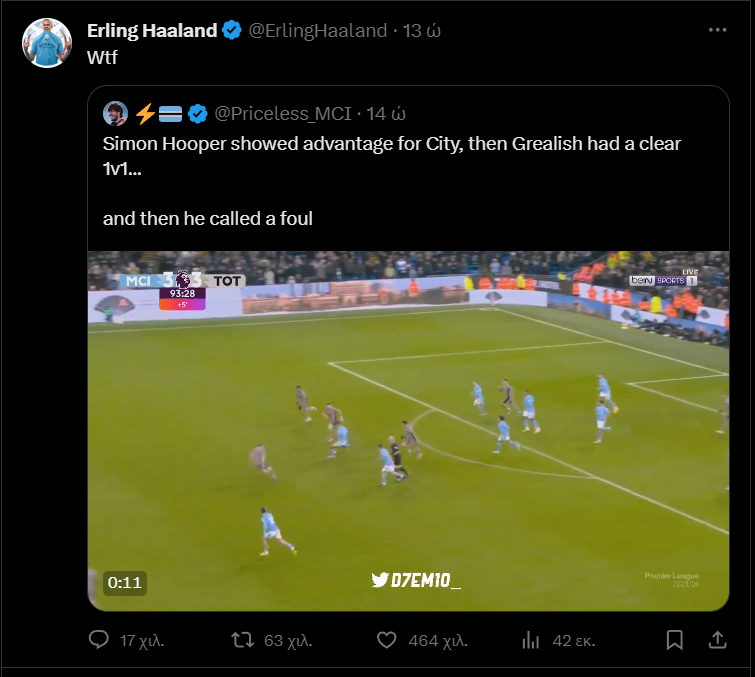The width and height of the screenshot is (755, 677).
Task: Bookmark this tweet
Action: tap(675, 640)
